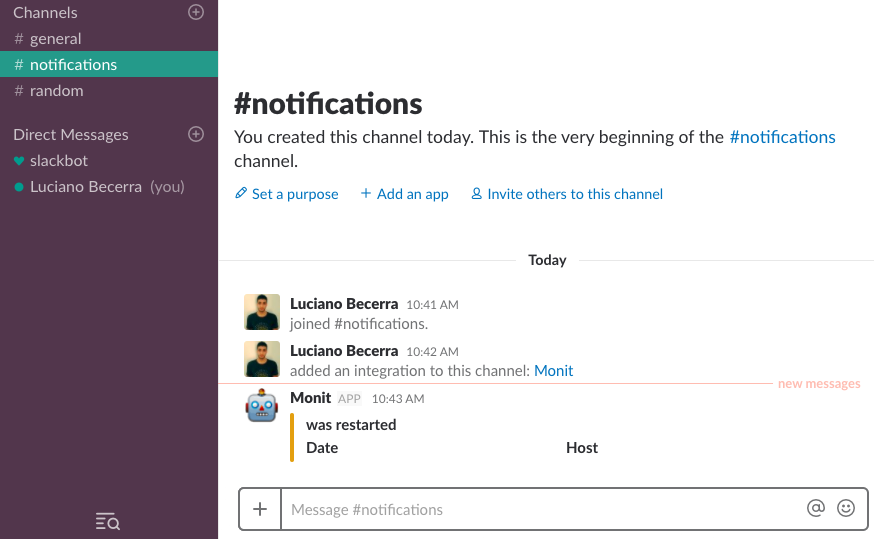This screenshot has height=539, width=874.
Task: Open the Monit integration link
Action: [553, 371]
